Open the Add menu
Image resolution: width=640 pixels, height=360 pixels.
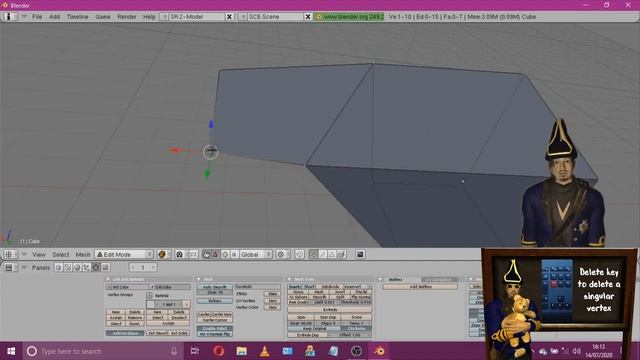tap(55, 17)
